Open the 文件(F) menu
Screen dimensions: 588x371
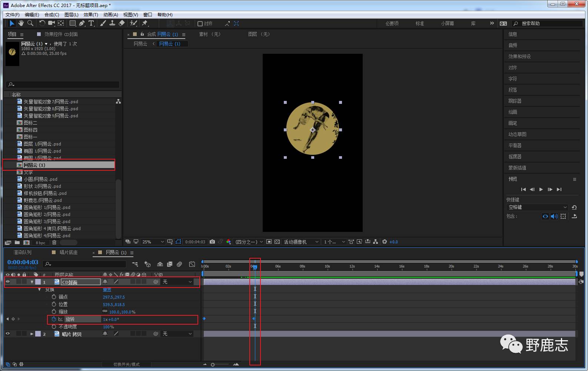[x=13, y=15]
